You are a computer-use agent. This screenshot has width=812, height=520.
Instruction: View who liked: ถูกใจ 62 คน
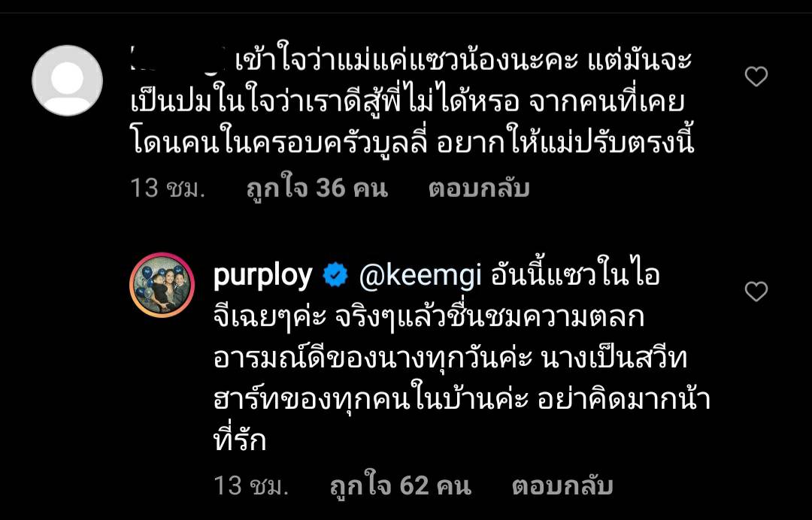(x=401, y=486)
